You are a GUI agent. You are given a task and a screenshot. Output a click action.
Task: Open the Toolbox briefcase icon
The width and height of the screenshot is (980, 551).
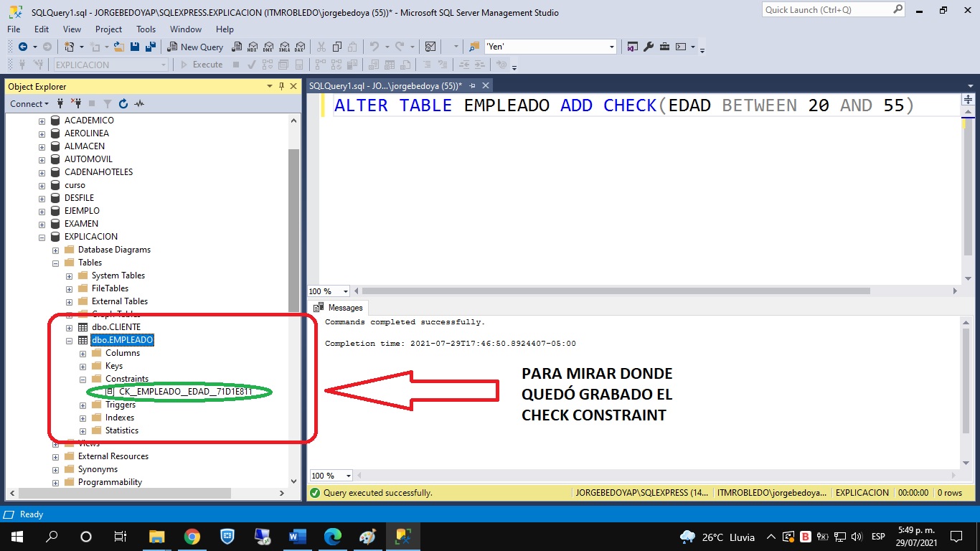click(x=665, y=47)
